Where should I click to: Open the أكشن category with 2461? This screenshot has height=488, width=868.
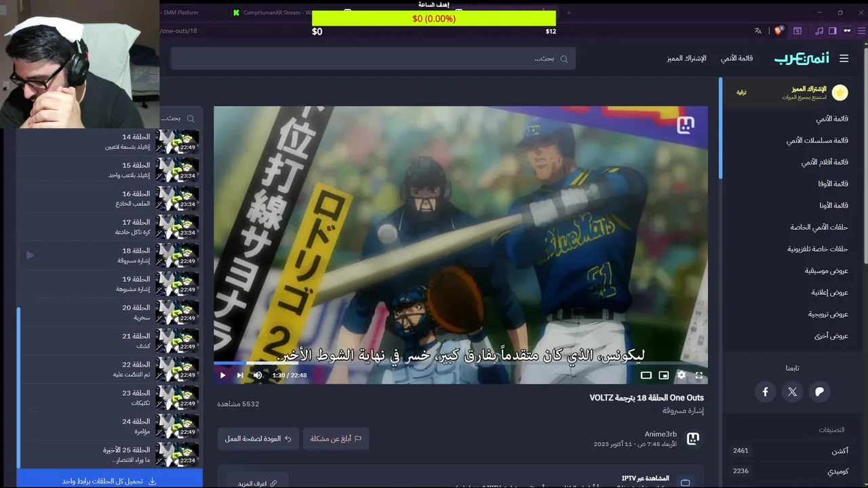tap(790, 451)
